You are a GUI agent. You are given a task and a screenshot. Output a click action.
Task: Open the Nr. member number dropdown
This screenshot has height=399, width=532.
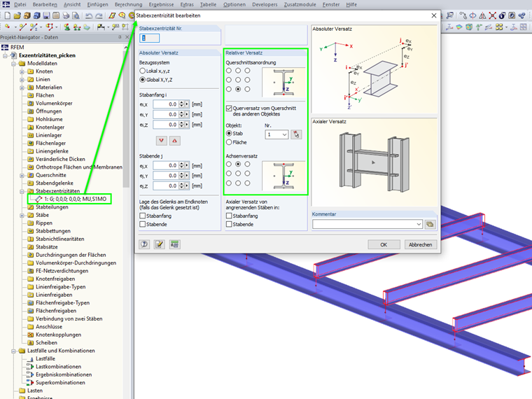click(x=285, y=134)
